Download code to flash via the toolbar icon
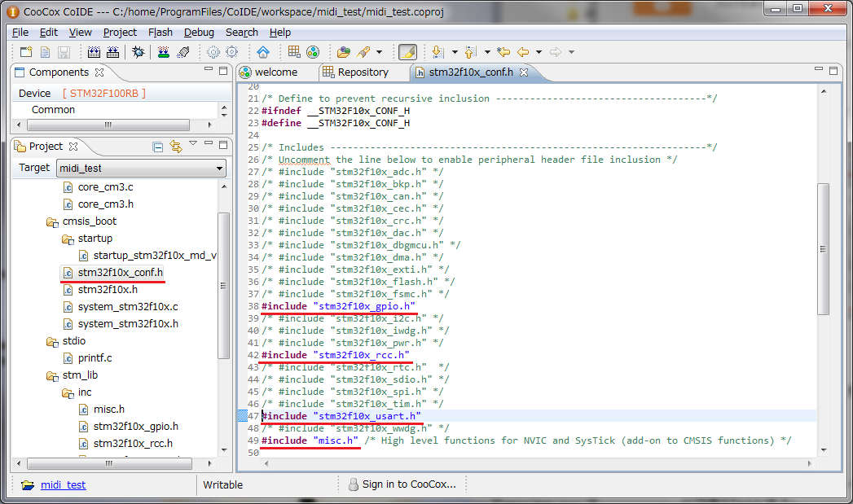Image resolution: width=853 pixels, height=504 pixels. point(162,51)
